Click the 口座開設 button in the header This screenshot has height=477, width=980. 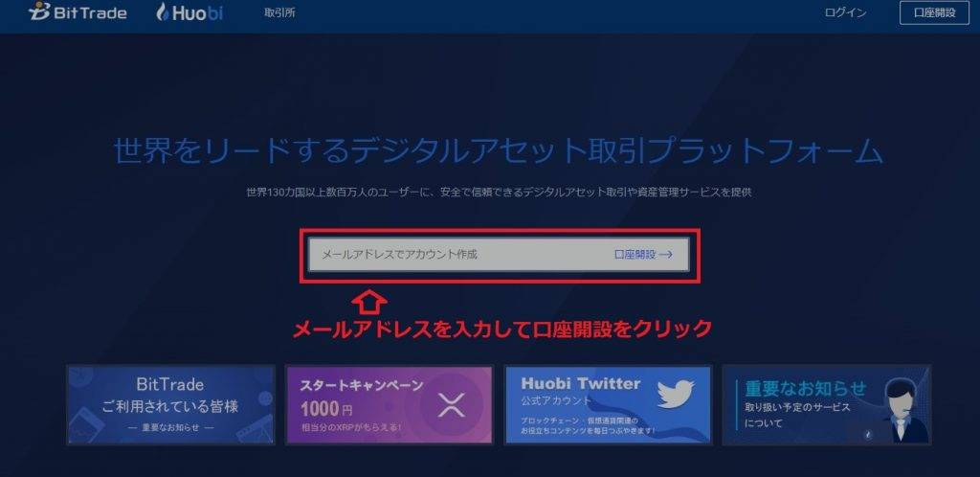(x=934, y=12)
